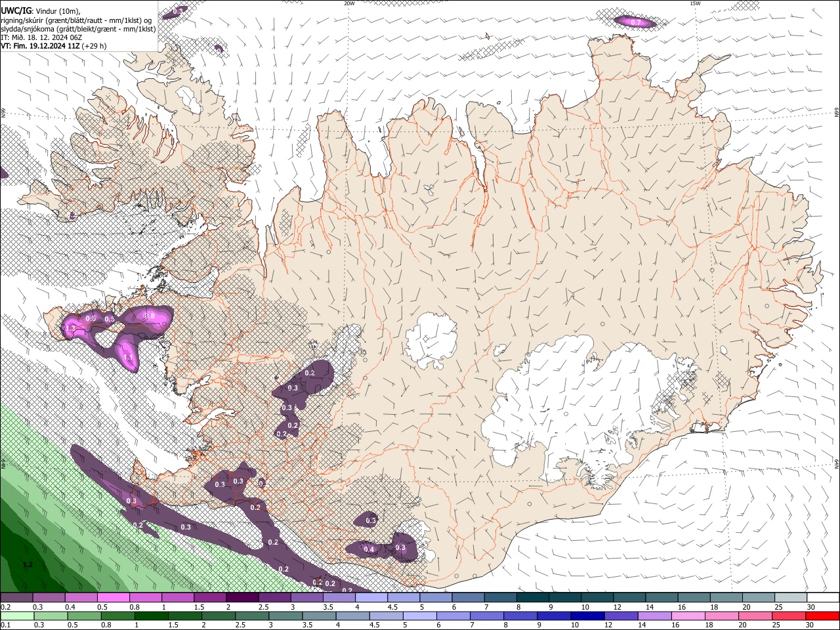Pick the gray-blue 3.5–4 swatch in lower scale

[x=320, y=616]
